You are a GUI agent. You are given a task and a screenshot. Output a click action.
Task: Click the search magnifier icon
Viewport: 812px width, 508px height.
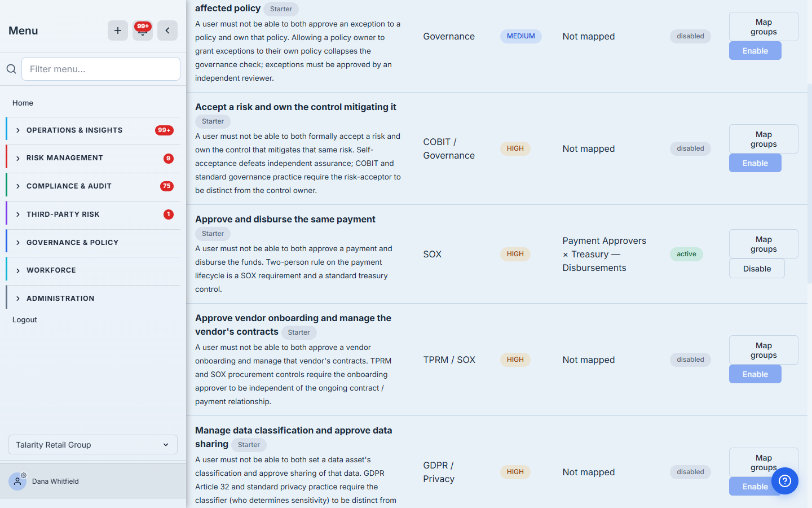pyautogui.click(x=11, y=69)
